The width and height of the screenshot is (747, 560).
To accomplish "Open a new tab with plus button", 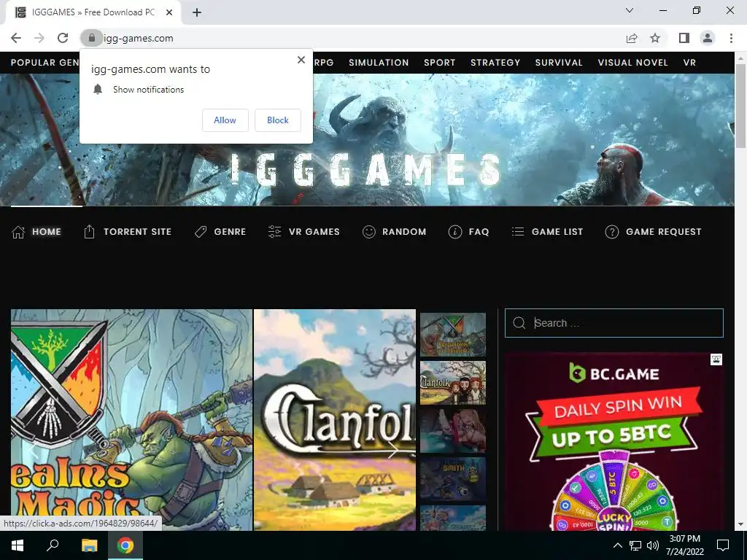I will pos(197,13).
